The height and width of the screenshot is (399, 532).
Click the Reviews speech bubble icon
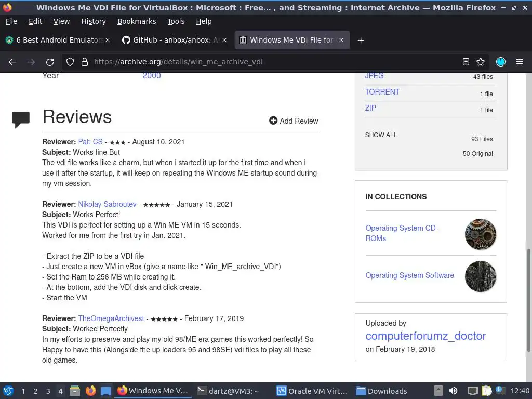pos(21,119)
